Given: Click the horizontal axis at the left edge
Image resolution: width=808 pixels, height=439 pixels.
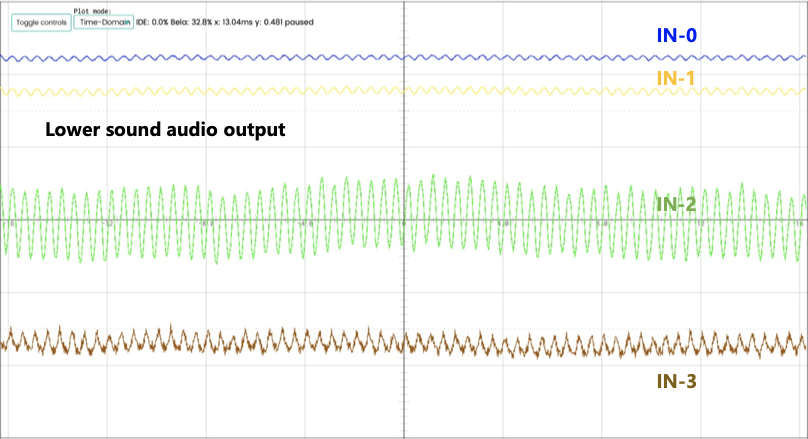Looking at the screenshot, I should click(5, 220).
